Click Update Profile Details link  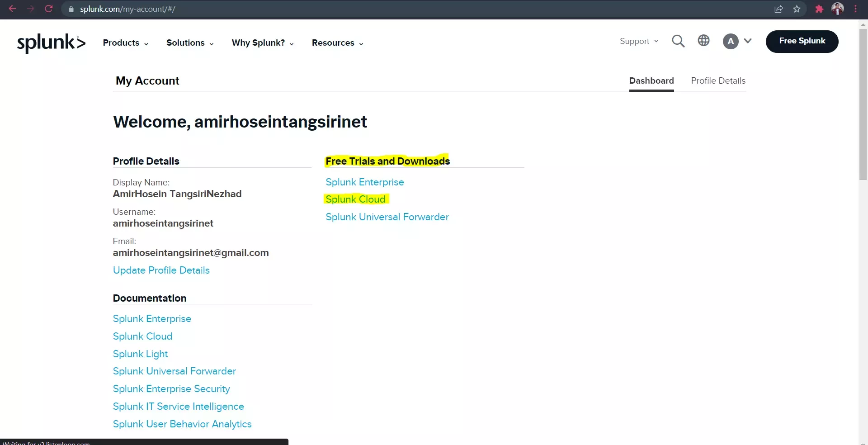pyautogui.click(x=161, y=270)
